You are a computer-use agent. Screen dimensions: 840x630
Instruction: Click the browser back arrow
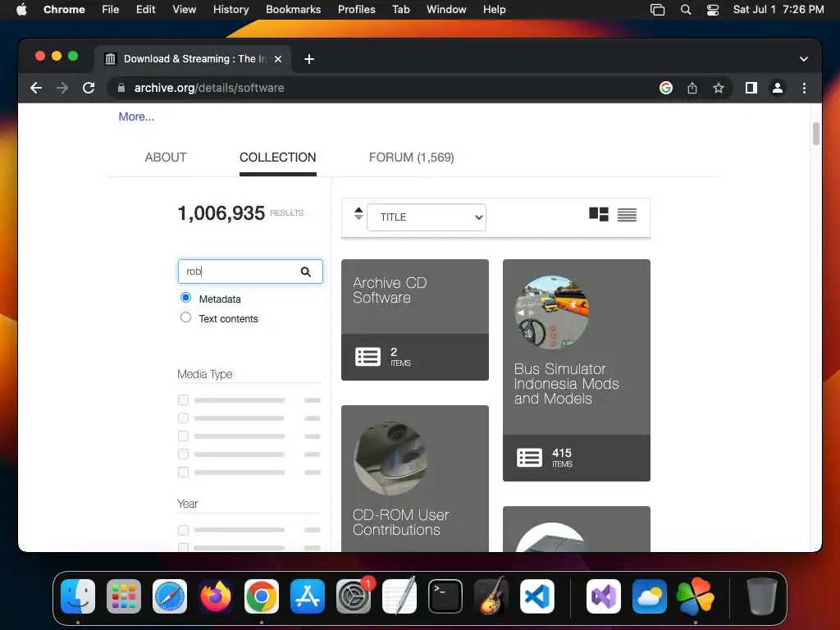click(x=36, y=88)
